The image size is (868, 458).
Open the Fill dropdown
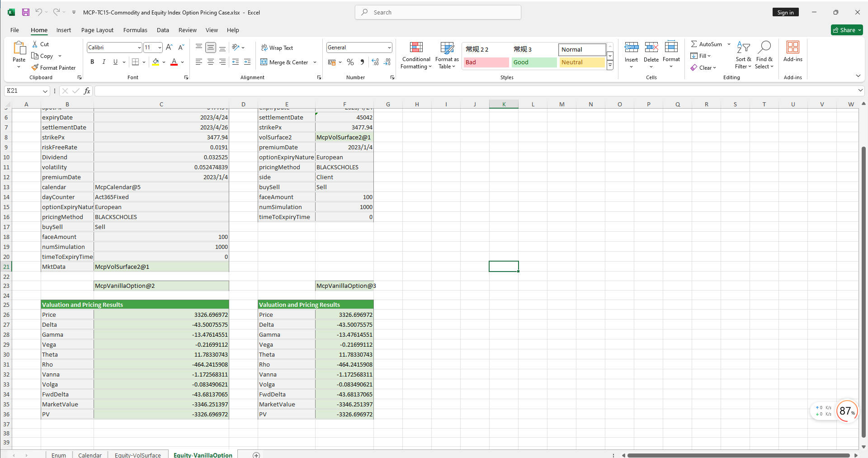click(701, 56)
